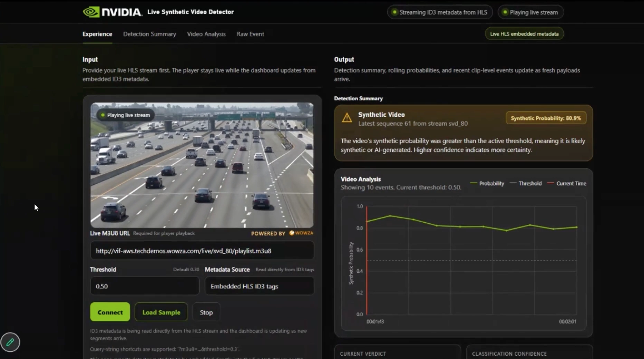This screenshot has width=644, height=359.
Task: Click the live highway video player
Action: (x=202, y=165)
